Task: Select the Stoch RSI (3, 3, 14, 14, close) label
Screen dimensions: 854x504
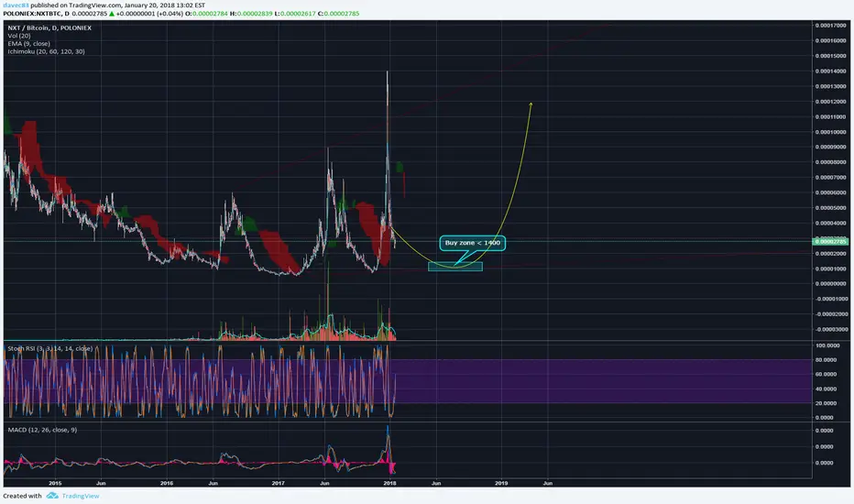Action: pos(50,348)
